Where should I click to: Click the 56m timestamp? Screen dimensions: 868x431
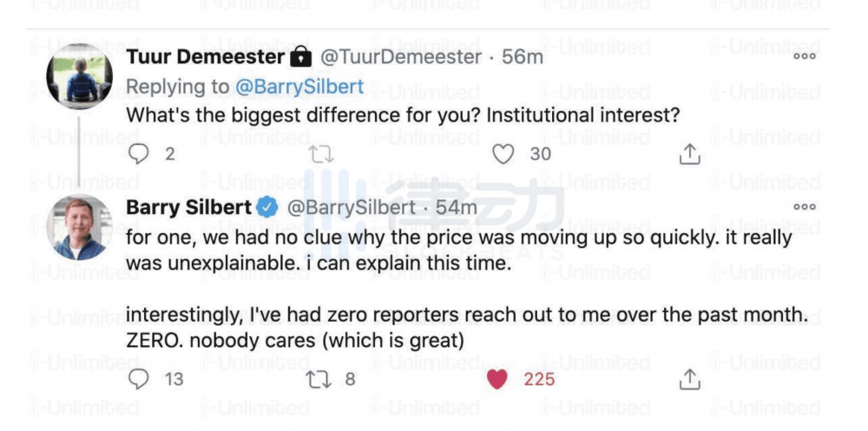(523, 57)
